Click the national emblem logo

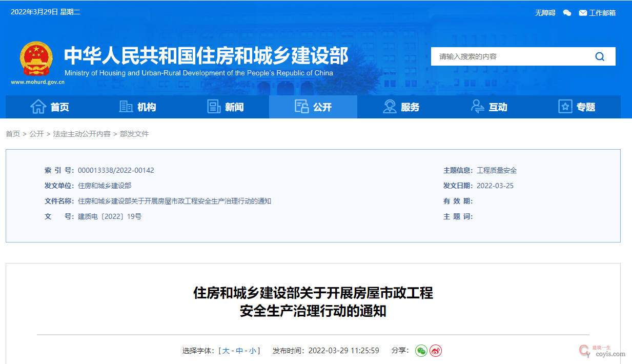36,59
